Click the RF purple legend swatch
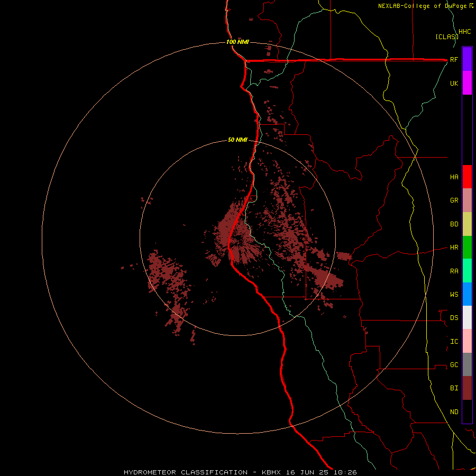This screenshot has height=476, width=476. [467, 59]
